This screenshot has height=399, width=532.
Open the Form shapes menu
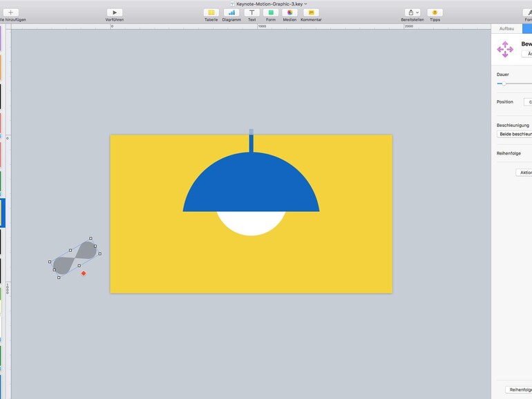tap(271, 12)
